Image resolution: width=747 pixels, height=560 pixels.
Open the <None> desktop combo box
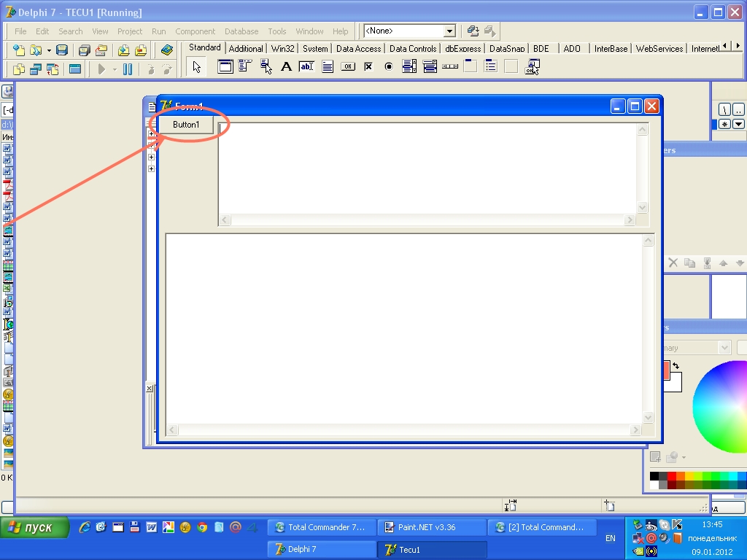pyautogui.click(x=409, y=31)
